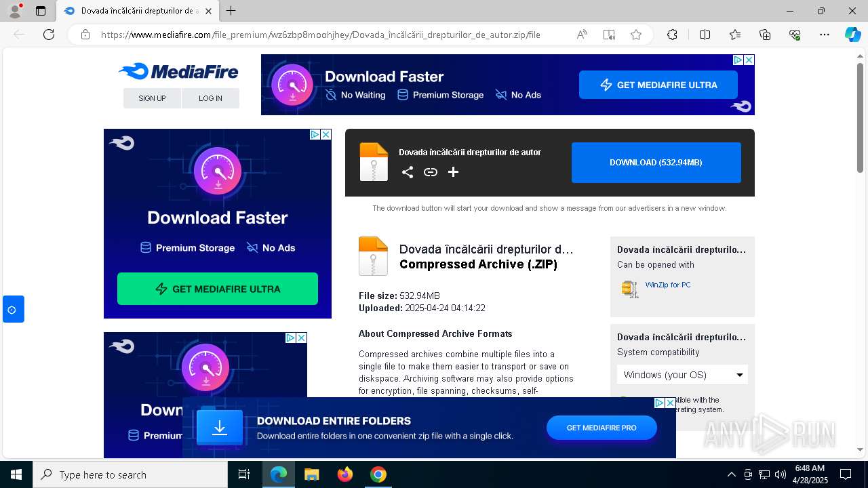
Task: Click the Read aloud icon
Action: coord(582,35)
